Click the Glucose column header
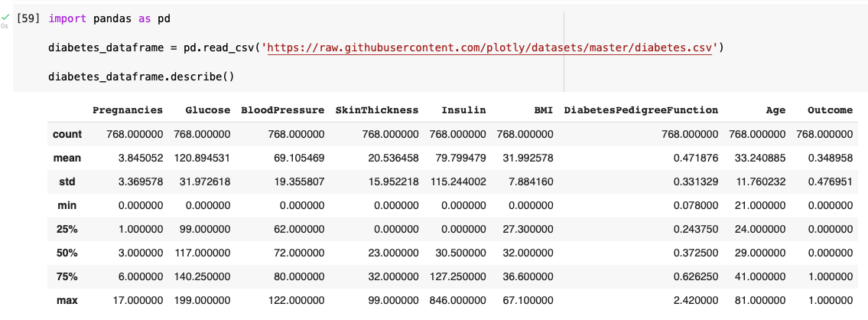This screenshot has height=320, width=868. [x=207, y=110]
